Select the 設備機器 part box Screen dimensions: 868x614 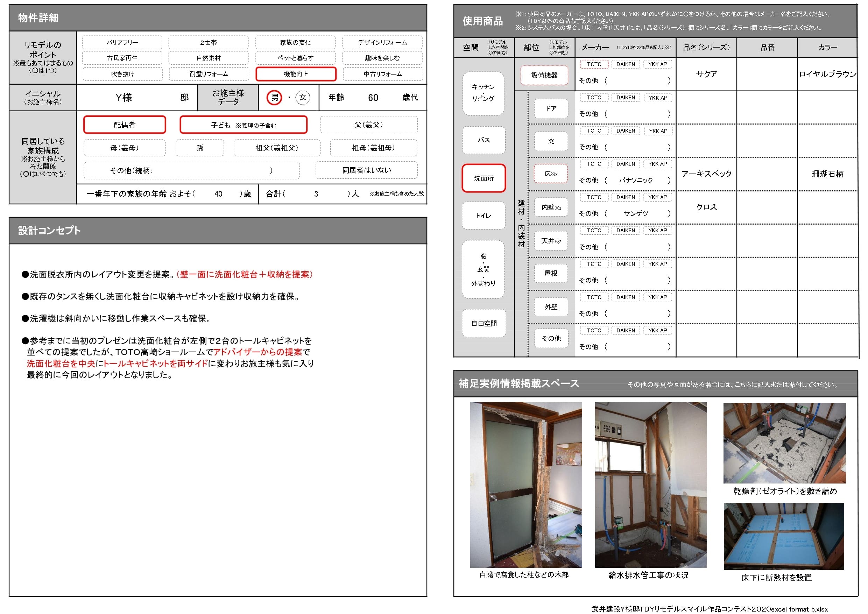544,75
